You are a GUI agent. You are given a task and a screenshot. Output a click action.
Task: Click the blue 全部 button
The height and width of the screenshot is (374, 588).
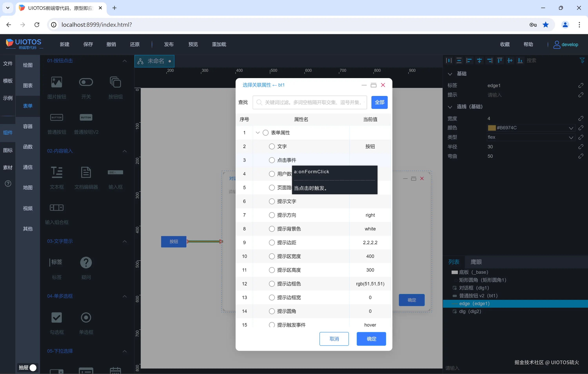click(379, 102)
